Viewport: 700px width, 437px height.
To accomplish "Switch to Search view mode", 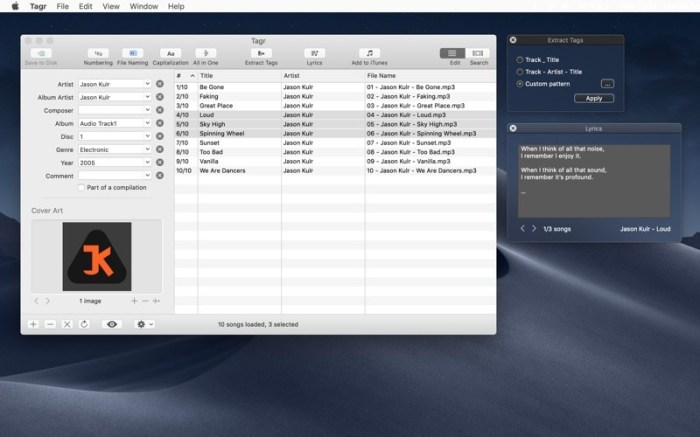I will click(x=478, y=53).
